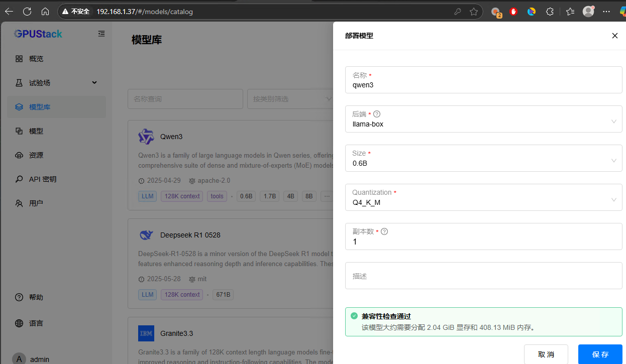The width and height of the screenshot is (626, 364).
Task: Reload the page with refresh icon
Action: (27, 11)
